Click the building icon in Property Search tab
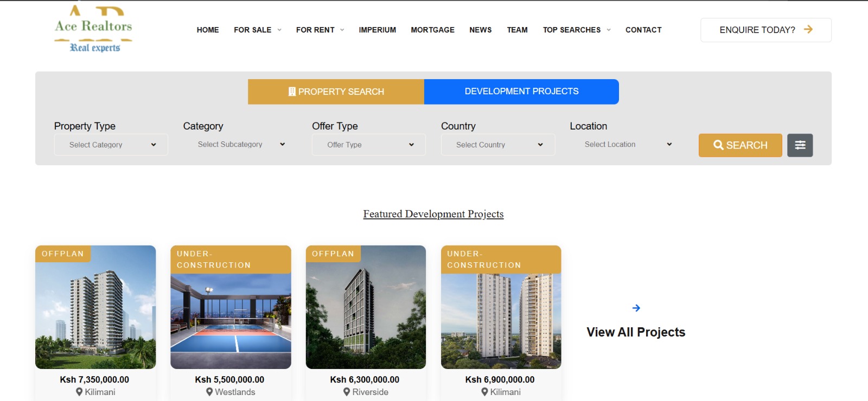Image resolution: width=868 pixels, height=401 pixels. [x=292, y=92]
